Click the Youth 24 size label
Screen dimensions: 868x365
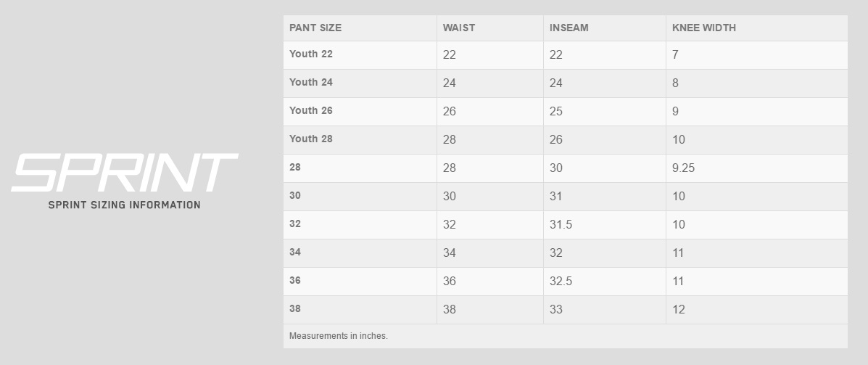pyautogui.click(x=311, y=83)
